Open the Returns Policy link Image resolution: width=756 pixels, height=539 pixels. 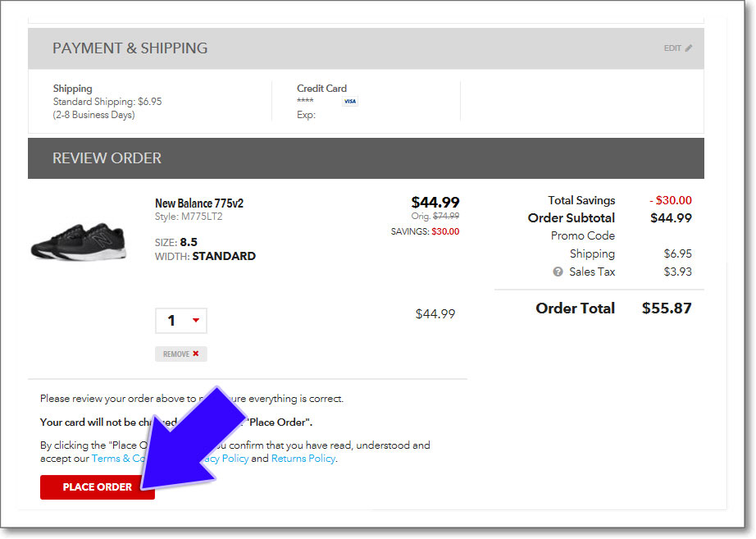pyautogui.click(x=303, y=459)
